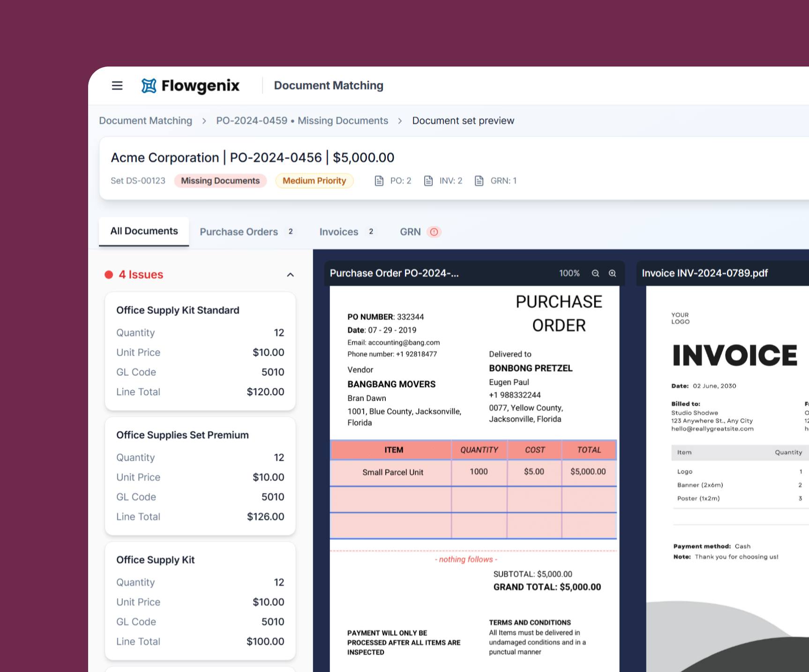Zoom out the Purchase Order preview
This screenshot has height=672, width=809.
click(x=595, y=273)
